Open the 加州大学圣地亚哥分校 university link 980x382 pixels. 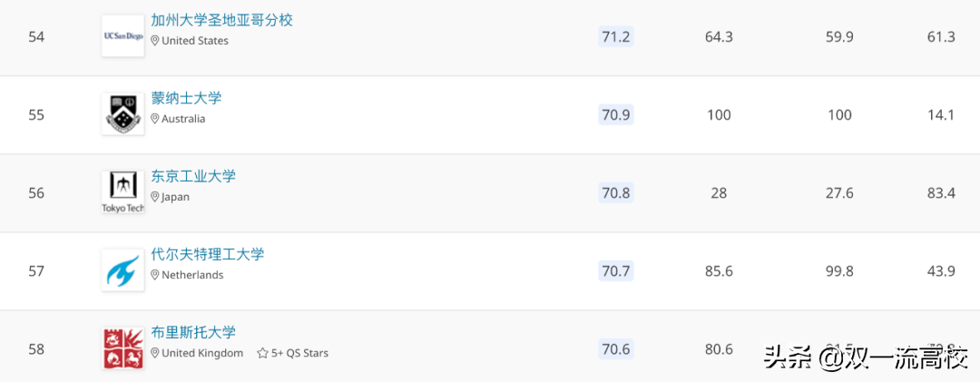coord(222,20)
